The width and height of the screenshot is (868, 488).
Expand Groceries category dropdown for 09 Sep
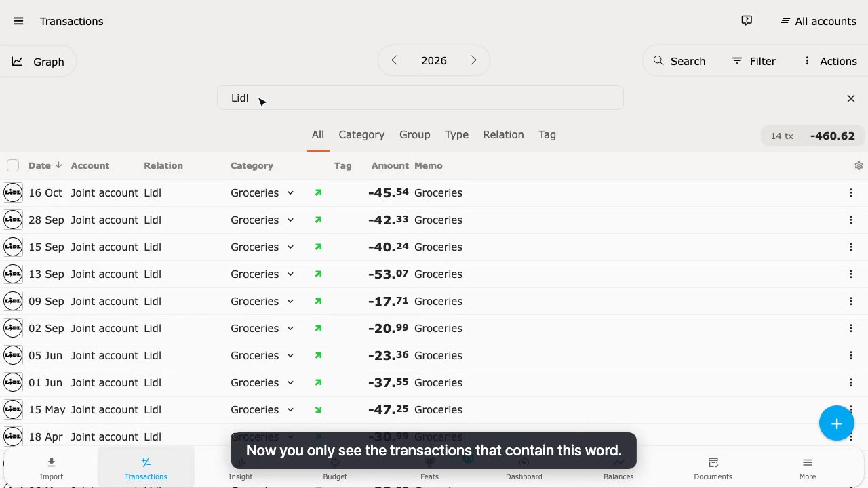290,301
